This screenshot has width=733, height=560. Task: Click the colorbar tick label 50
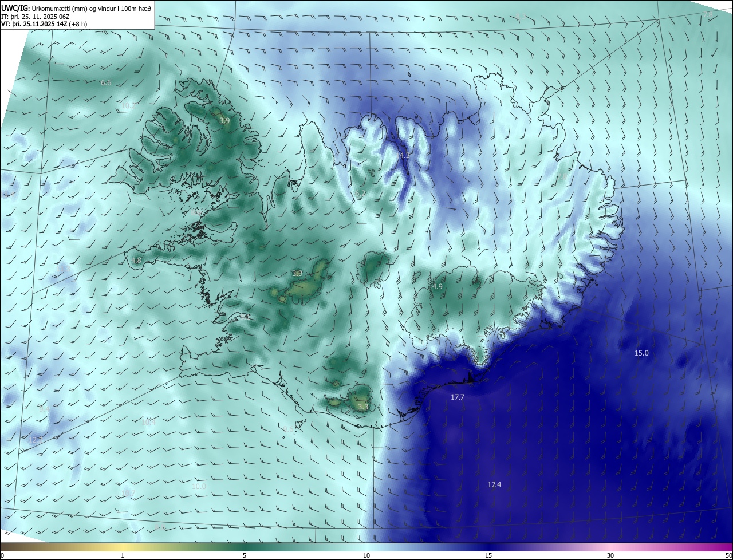(x=729, y=555)
